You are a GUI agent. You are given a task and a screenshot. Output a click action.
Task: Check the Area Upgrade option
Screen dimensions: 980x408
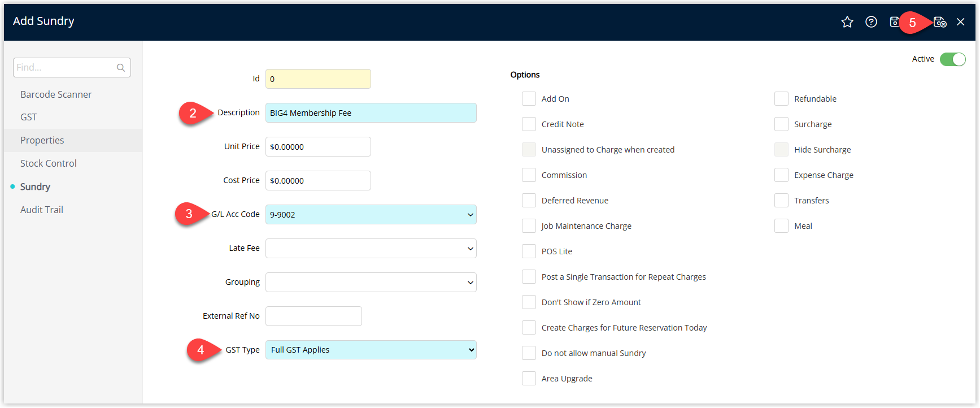pos(529,379)
